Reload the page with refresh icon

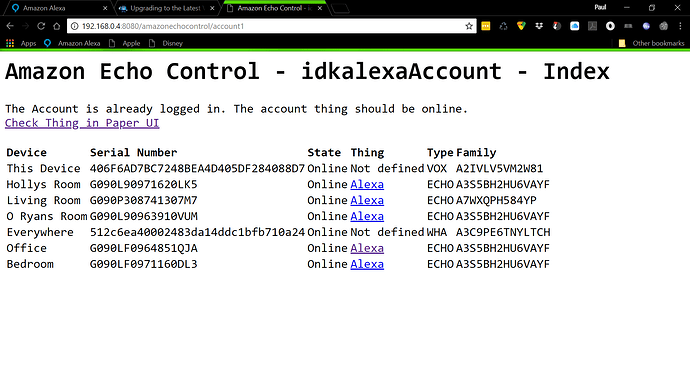pos(41,26)
